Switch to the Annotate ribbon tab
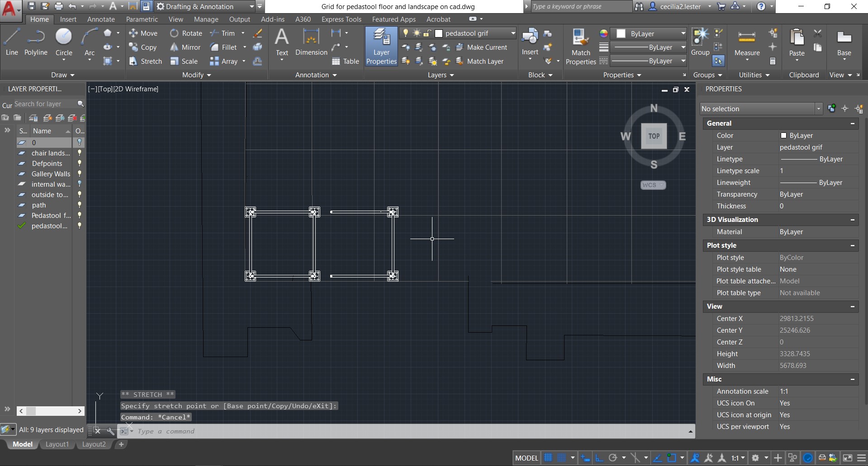This screenshot has width=868, height=466. click(x=101, y=19)
